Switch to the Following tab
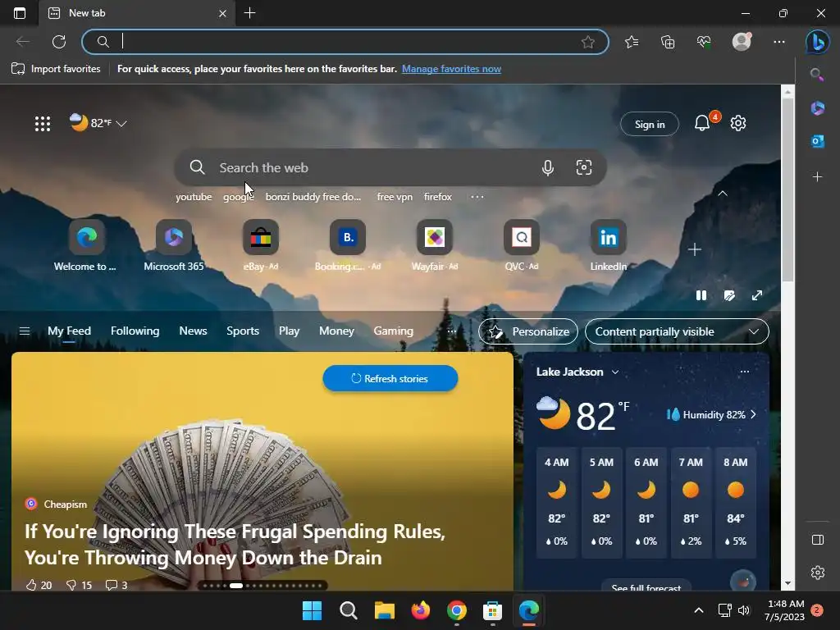 [135, 331]
